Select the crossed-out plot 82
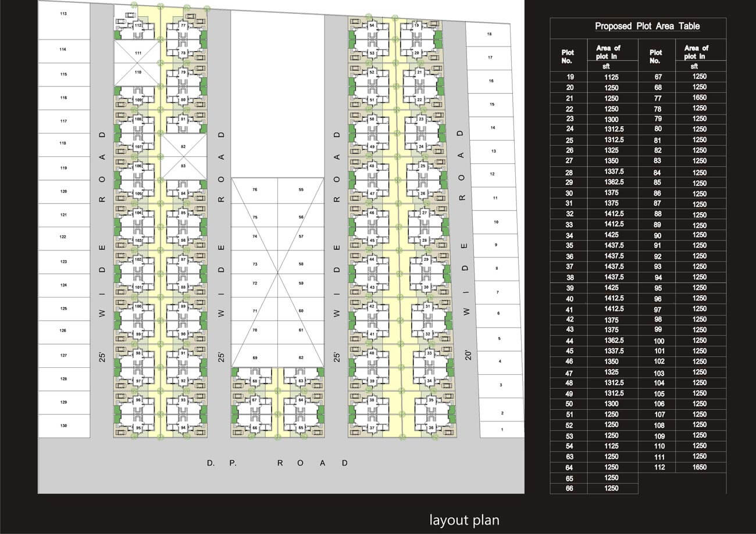Screen dimensions: 756x534 (x=183, y=146)
